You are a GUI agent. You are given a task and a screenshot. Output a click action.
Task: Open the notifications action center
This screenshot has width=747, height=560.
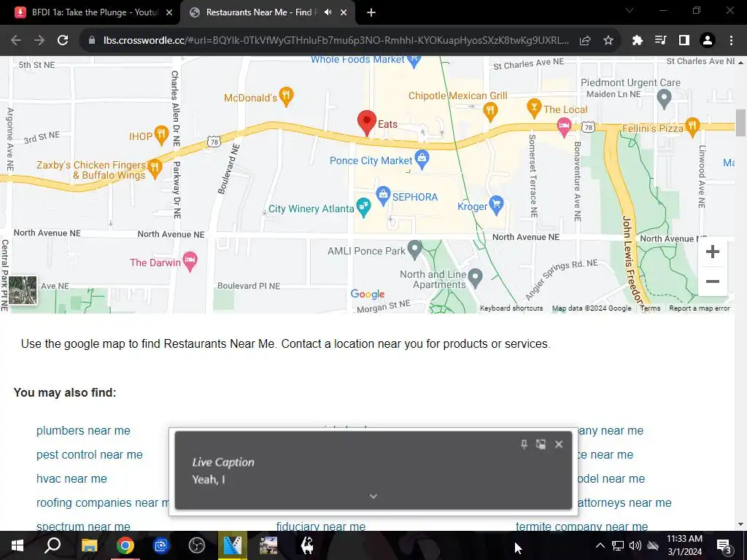(x=724, y=545)
